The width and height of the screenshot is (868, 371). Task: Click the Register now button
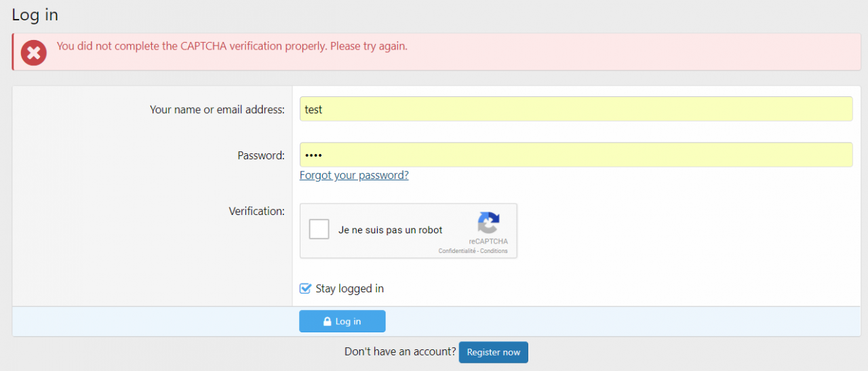pos(493,352)
